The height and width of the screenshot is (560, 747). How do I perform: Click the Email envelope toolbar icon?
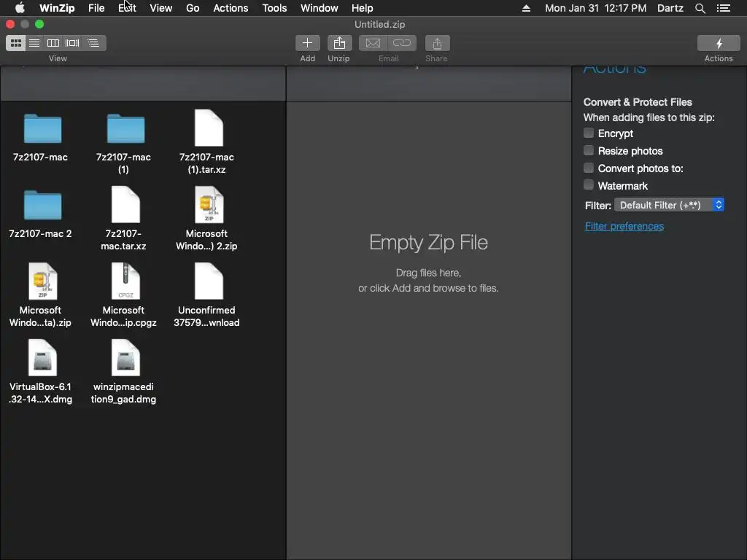(373, 43)
